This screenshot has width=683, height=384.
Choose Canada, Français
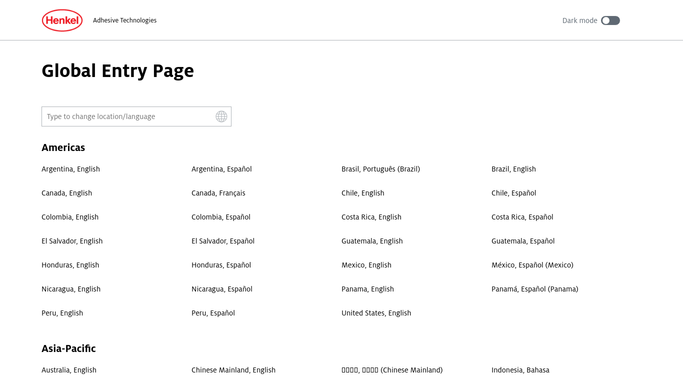[x=218, y=193]
